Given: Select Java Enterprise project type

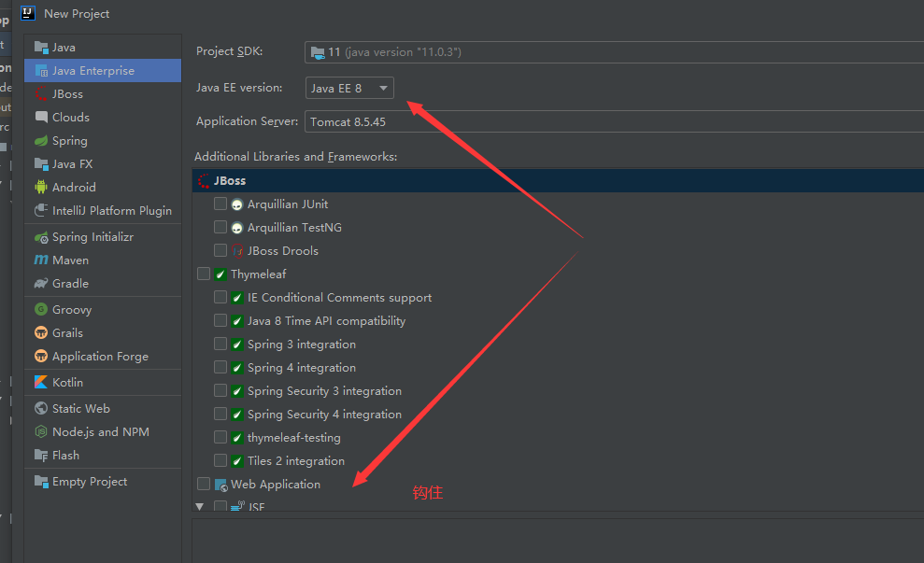Looking at the screenshot, I should [x=103, y=71].
